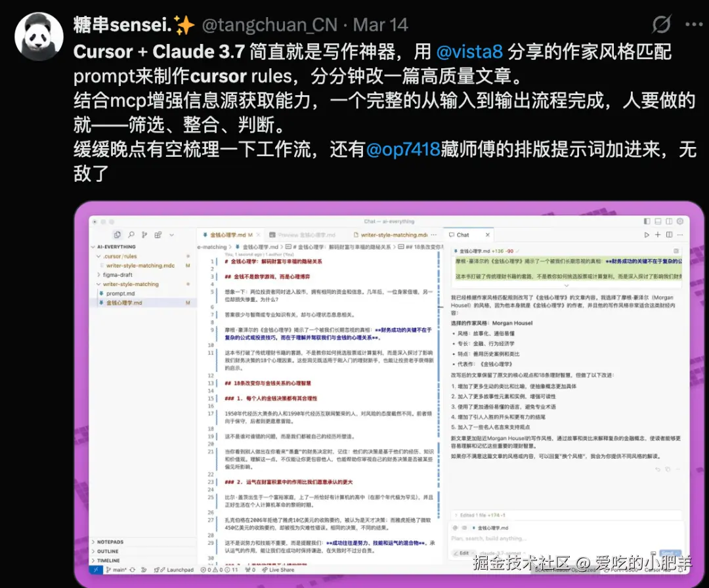The height and width of the screenshot is (588, 709).
Task: Click the @ mention icon in chat input
Action: click(456, 528)
